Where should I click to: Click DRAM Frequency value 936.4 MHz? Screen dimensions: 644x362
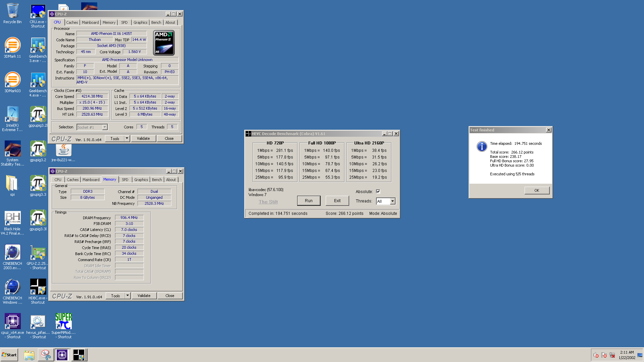pos(129,218)
